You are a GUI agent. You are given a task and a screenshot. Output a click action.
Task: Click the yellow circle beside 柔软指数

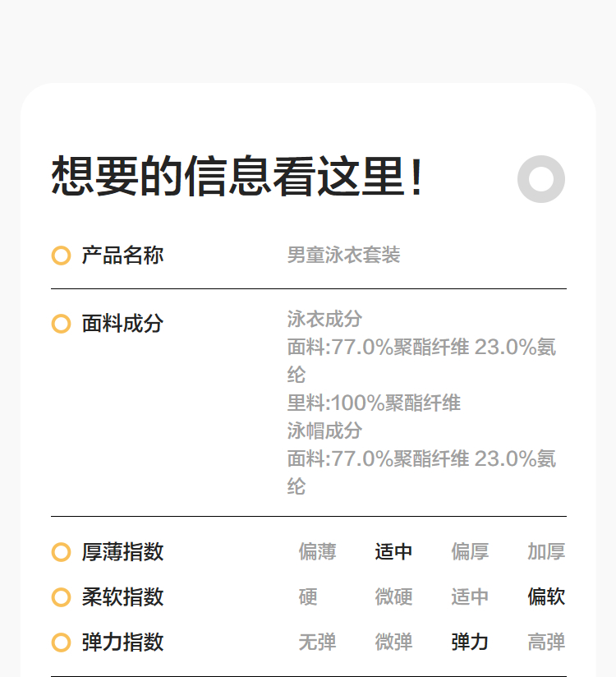[61, 597]
